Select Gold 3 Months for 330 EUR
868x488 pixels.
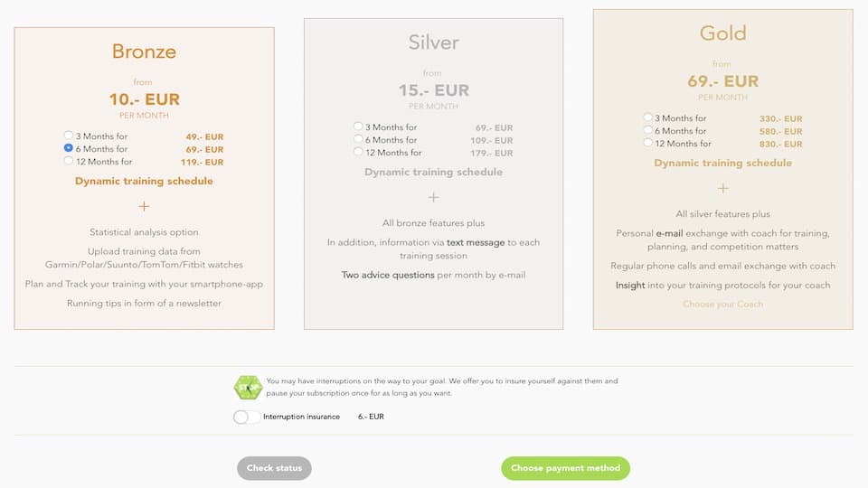click(647, 117)
